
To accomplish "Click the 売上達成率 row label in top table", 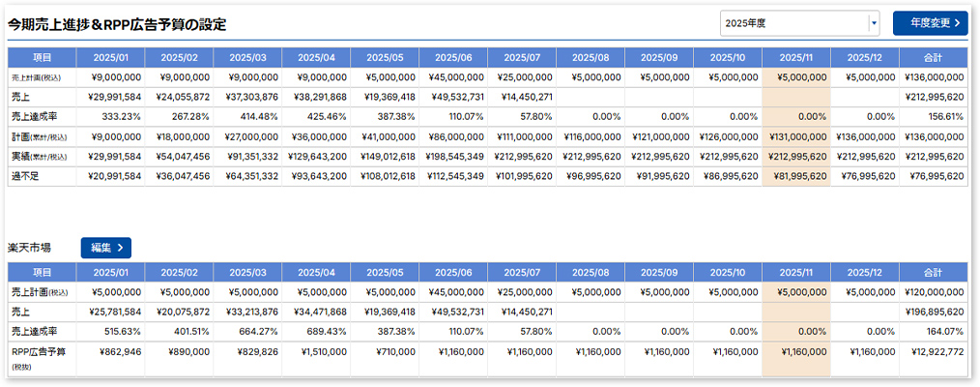I will coord(37,116).
